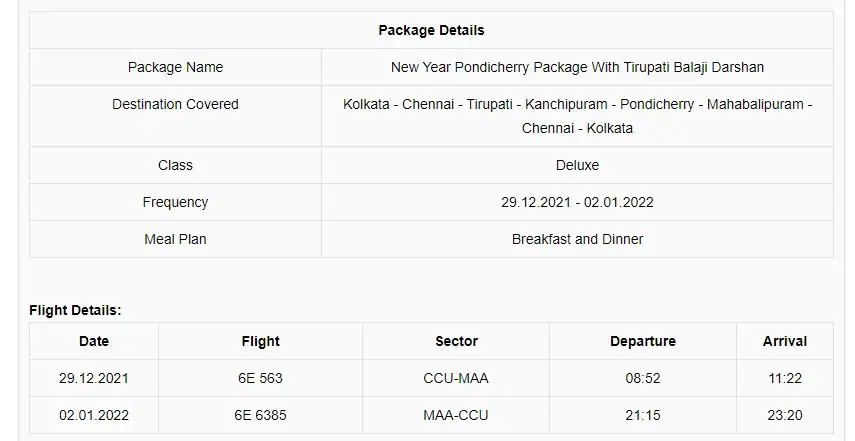The height and width of the screenshot is (441, 855).
Task: Select the Destination Covered label
Action: pyautogui.click(x=175, y=104)
